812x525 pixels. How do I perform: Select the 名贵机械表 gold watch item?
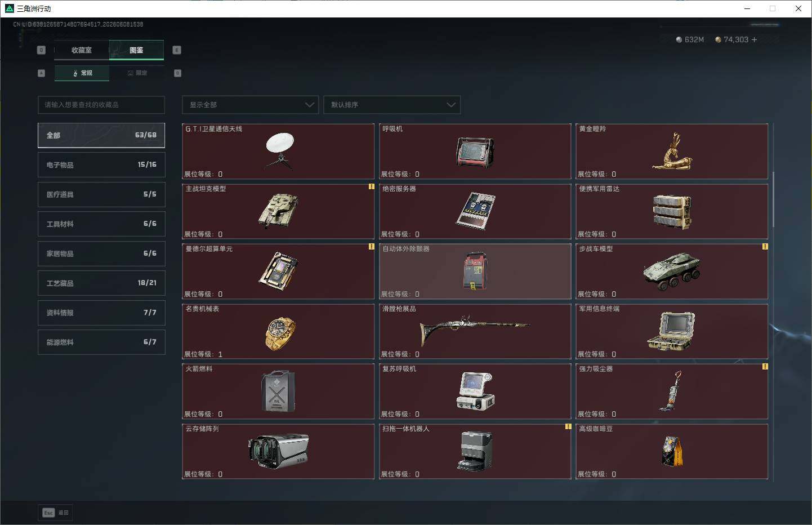click(x=278, y=332)
